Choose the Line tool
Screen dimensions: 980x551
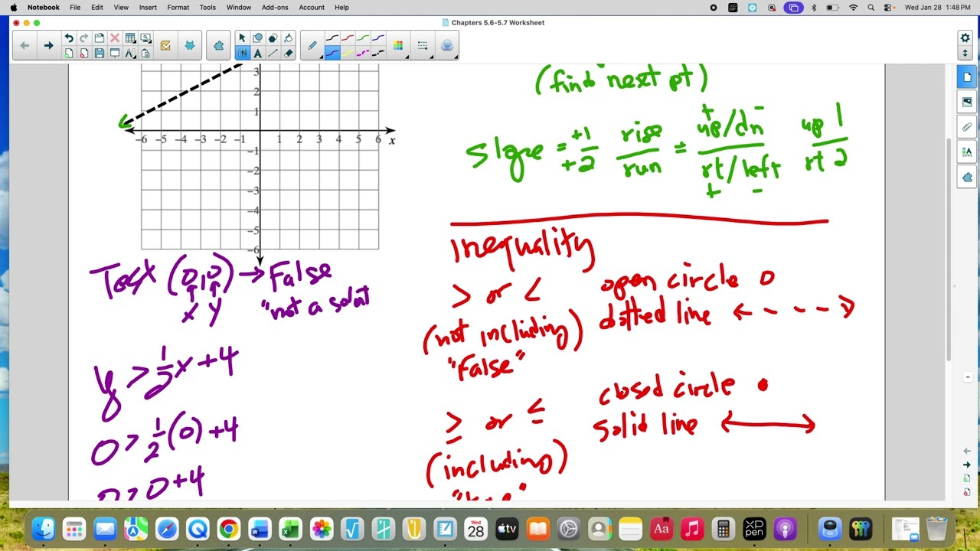pyautogui.click(x=273, y=54)
